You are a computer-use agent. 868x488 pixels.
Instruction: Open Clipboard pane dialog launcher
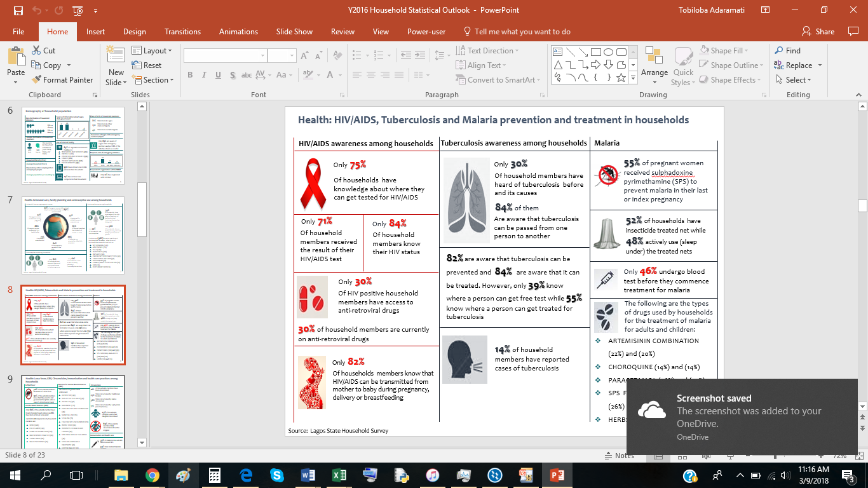pos(95,95)
